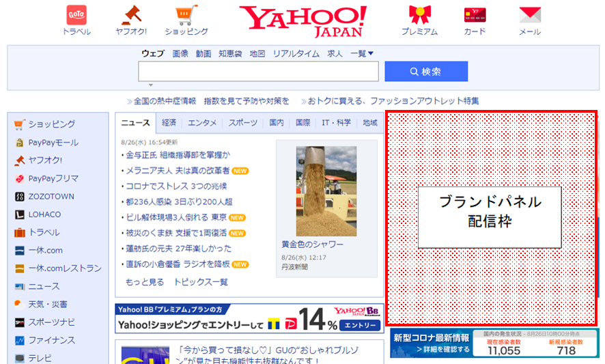Switch to the エンタメ news tab

(x=202, y=123)
